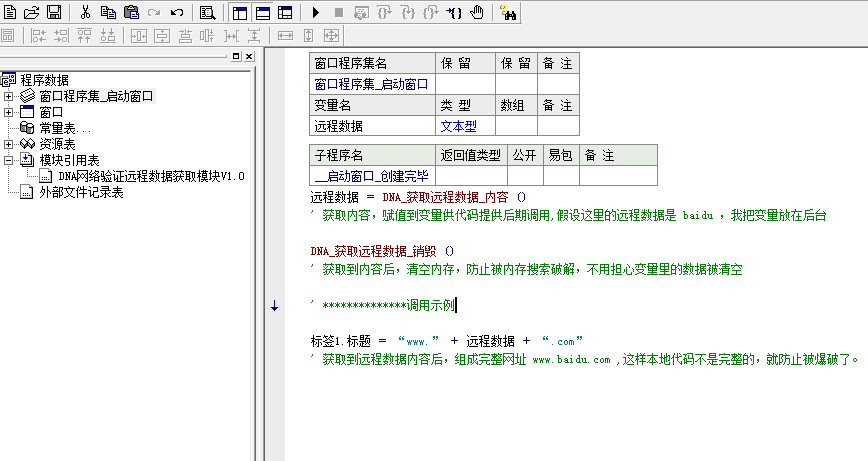The width and height of the screenshot is (868, 461).
Task: Click the view variable debug icon
Action: point(361,12)
